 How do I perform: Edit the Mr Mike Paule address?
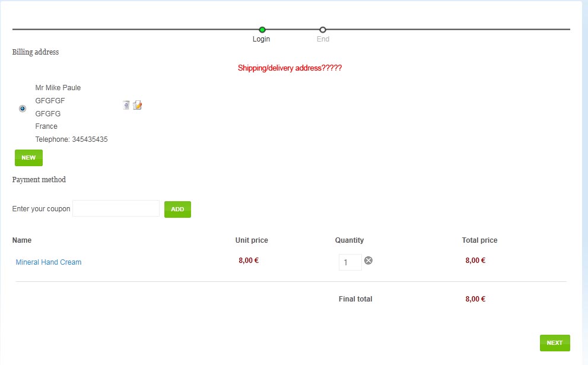coord(137,105)
